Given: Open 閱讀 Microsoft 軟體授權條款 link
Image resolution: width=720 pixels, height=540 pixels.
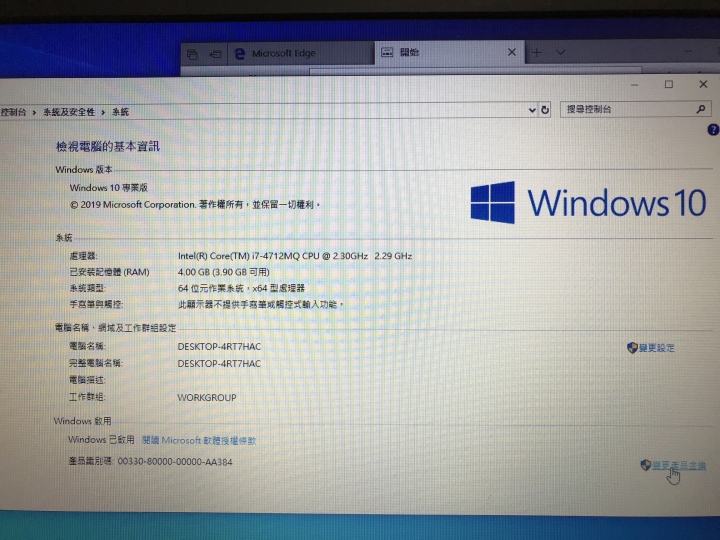Looking at the screenshot, I should (199, 440).
